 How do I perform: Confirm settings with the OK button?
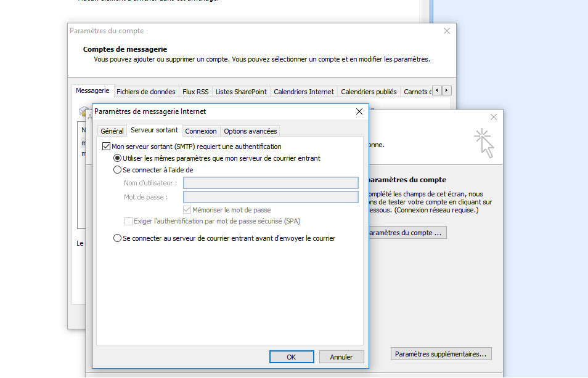click(292, 357)
